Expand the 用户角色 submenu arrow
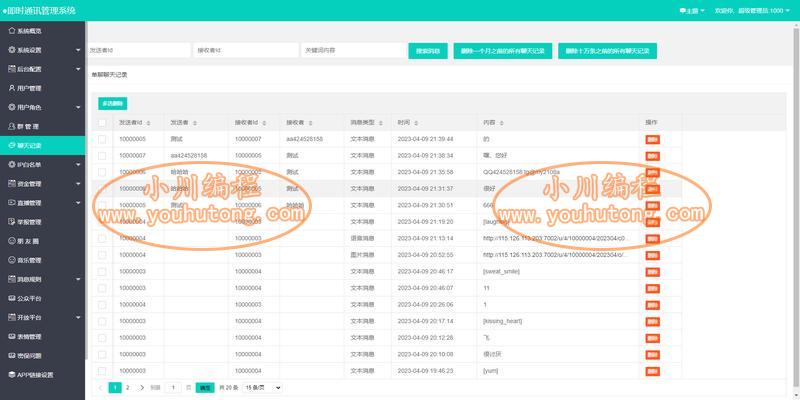 tap(78, 108)
